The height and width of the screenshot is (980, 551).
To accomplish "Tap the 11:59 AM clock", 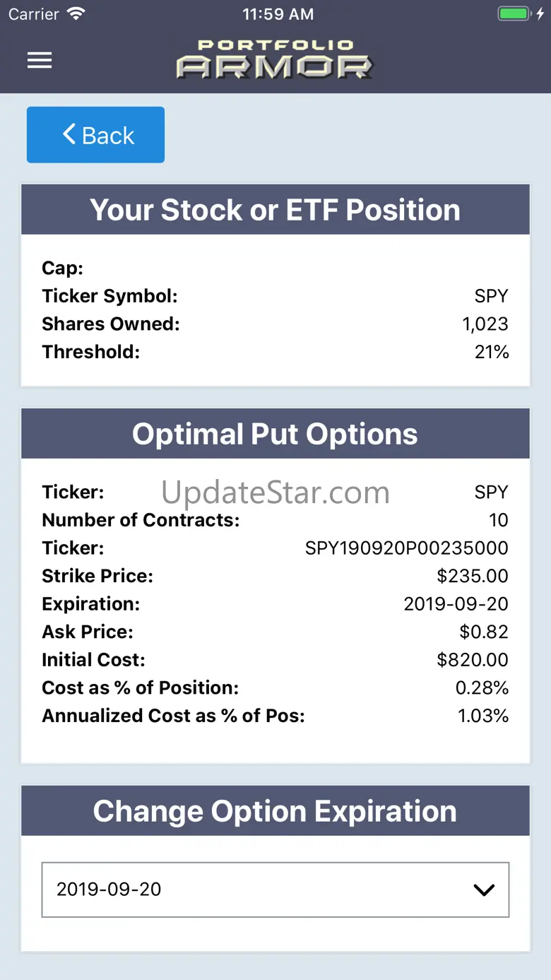I will pyautogui.click(x=278, y=14).
